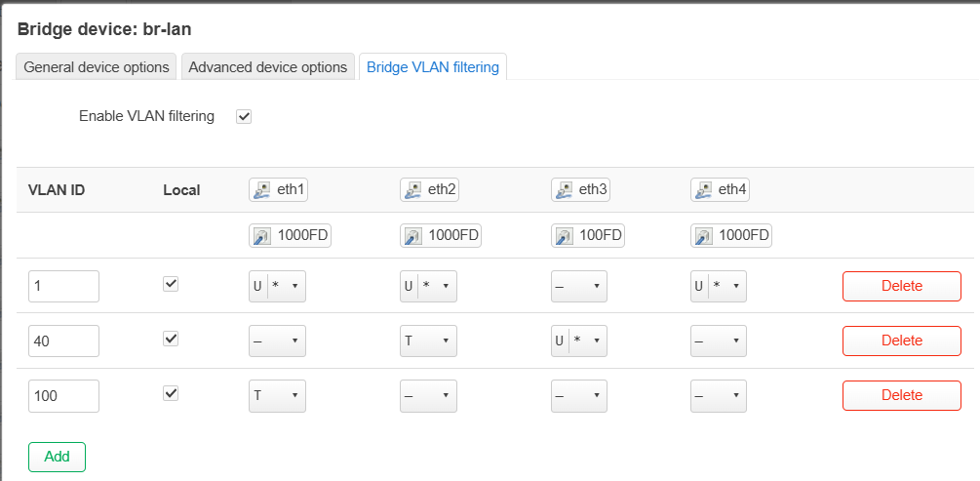980x481 pixels.
Task: Click eth3 100FD link speed badge
Action: (x=587, y=235)
